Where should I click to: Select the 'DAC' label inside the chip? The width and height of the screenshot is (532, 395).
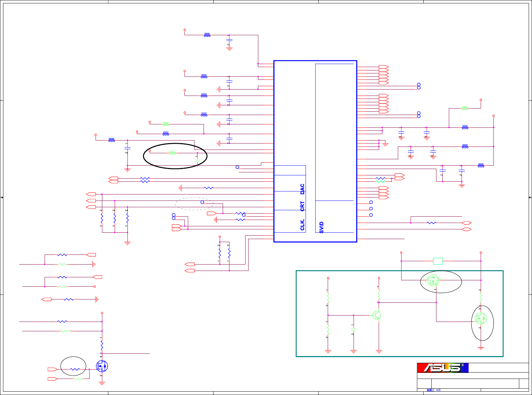click(303, 189)
